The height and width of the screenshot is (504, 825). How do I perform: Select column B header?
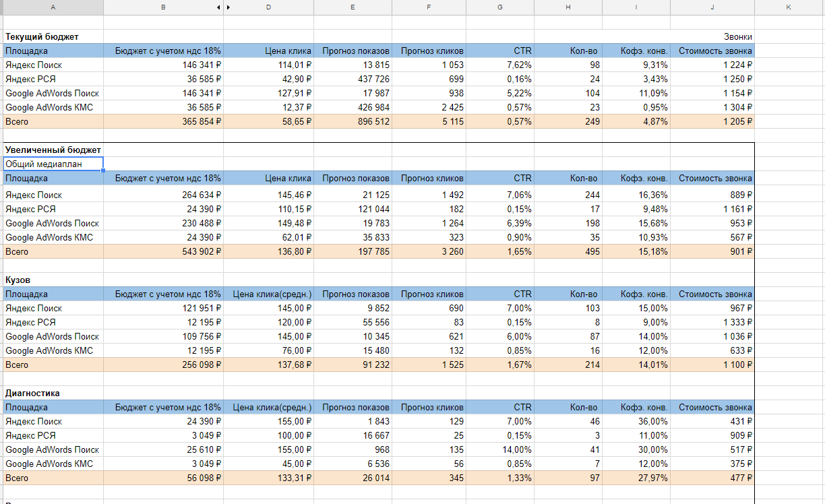pyautogui.click(x=163, y=7)
